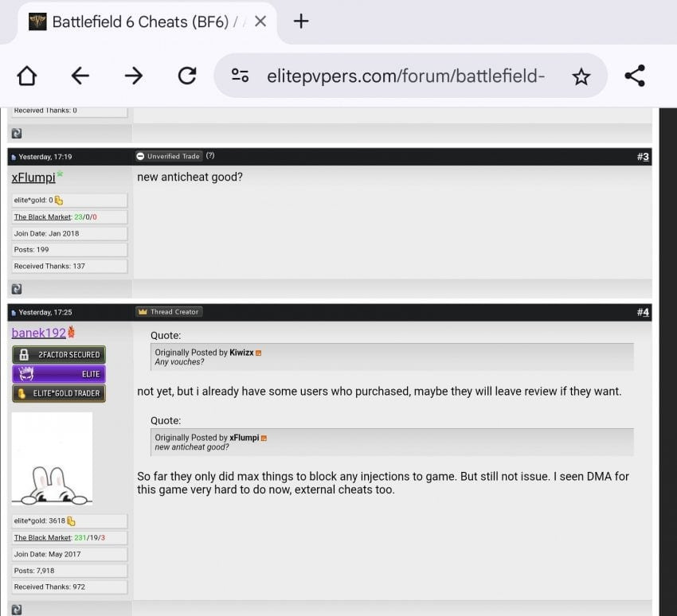Click the report icon under xFlumpi's post
This screenshot has height=616, width=677.
click(17, 289)
